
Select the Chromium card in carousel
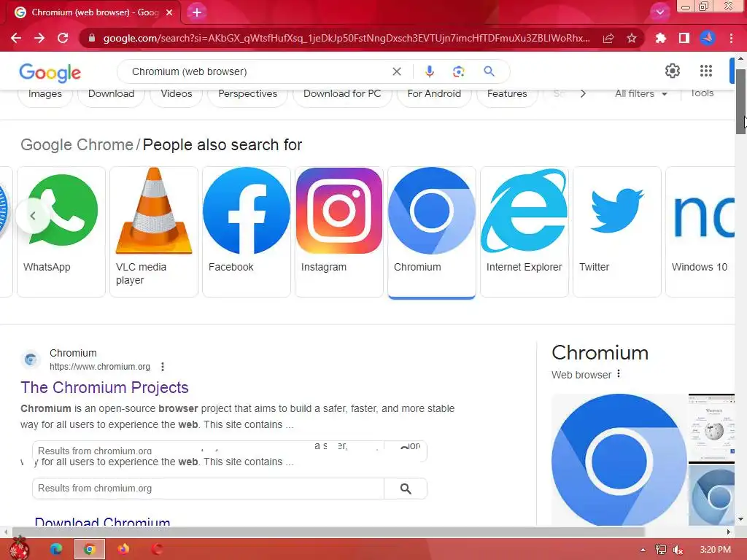pos(432,231)
